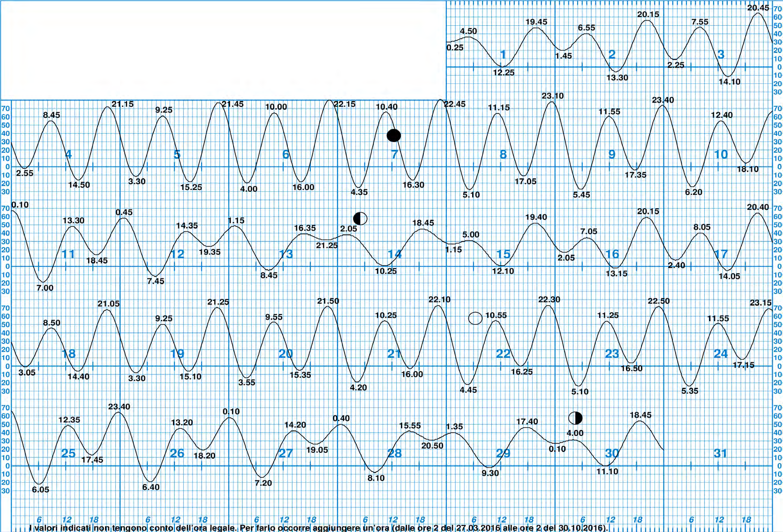Click the 20.40 high tide time label
Screen dimensions: 783x532
[758, 207]
